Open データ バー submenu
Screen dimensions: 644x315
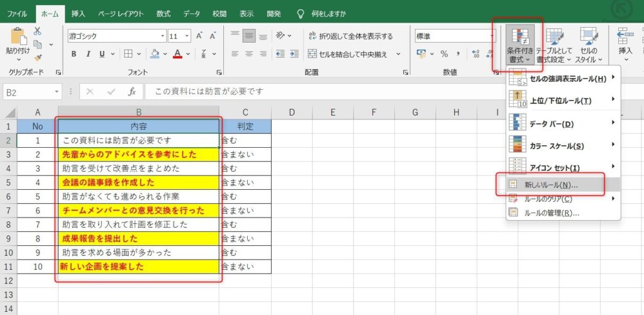click(x=563, y=123)
